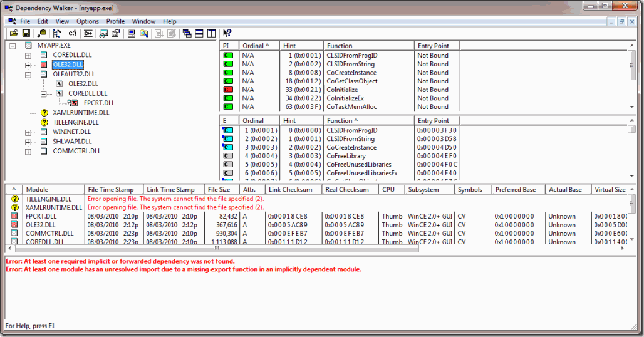Open System Information computer icon
The height and width of the screenshot is (337, 644).
pyautogui.click(x=132, y=34)
